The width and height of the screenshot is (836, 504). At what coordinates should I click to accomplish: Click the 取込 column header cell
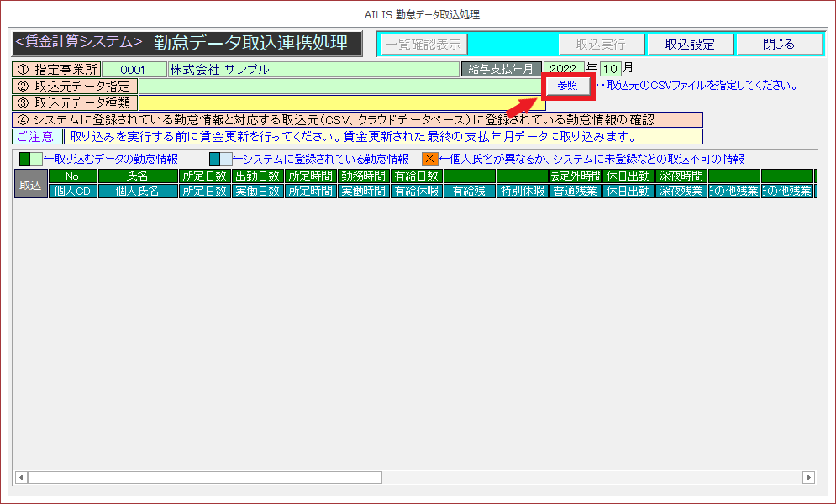pyautogui.click(x=30, y=184)
